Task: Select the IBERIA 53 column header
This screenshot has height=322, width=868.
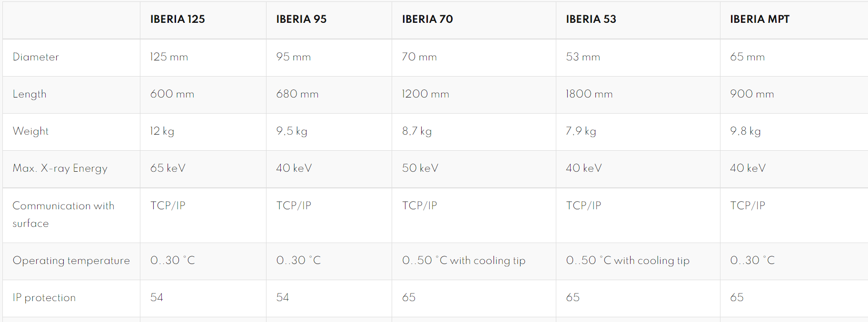Action: [x=591, y=19]
